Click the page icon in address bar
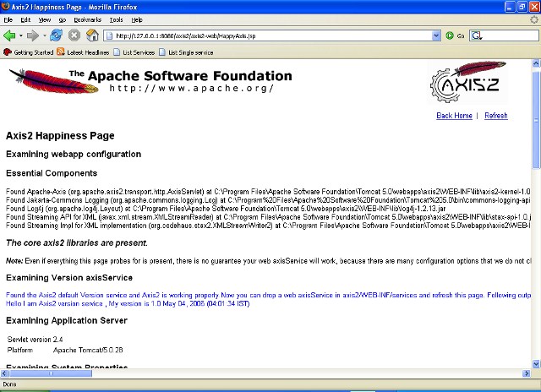Image resolution: width=541 pixels, height=392 pixels. (x=109, y=35)
